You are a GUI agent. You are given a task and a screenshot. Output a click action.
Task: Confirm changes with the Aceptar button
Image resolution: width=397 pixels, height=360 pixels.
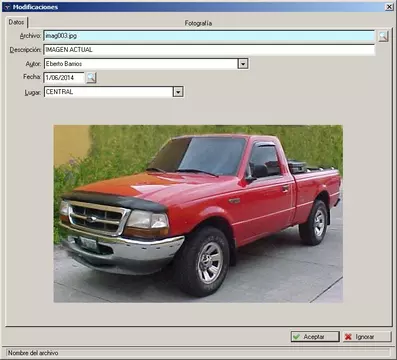tap(315, 337)
